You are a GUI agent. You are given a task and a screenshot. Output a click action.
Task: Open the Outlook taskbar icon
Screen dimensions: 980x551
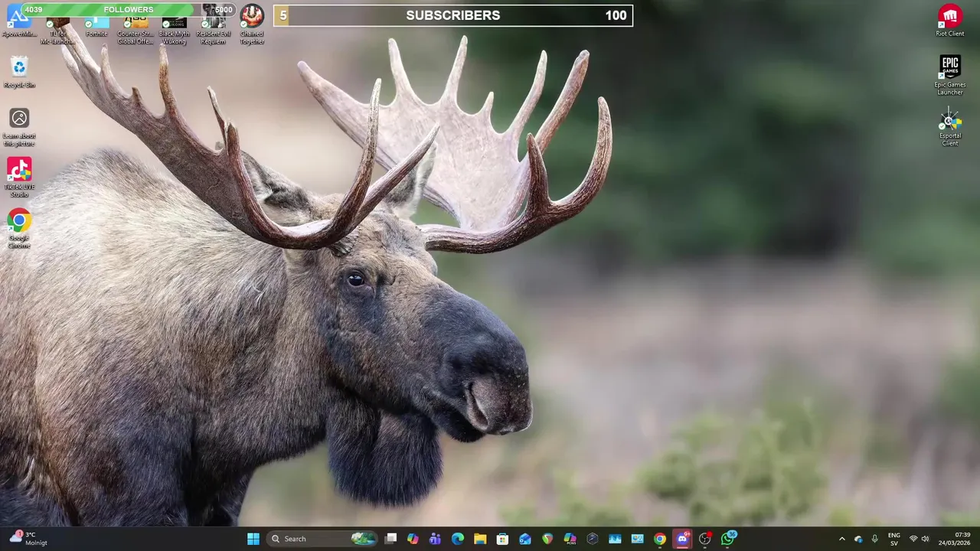pos(525,539)
